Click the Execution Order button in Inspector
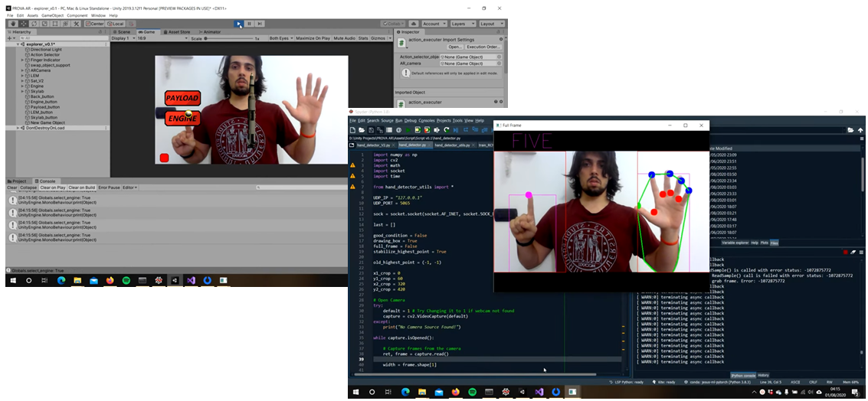This screenshot has width=868, height=401. [x=483, y=47]
